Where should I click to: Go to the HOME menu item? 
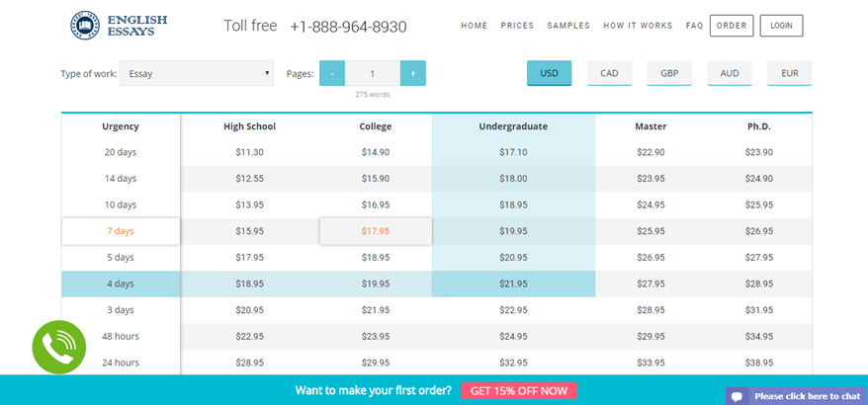(x=475, y=26)
